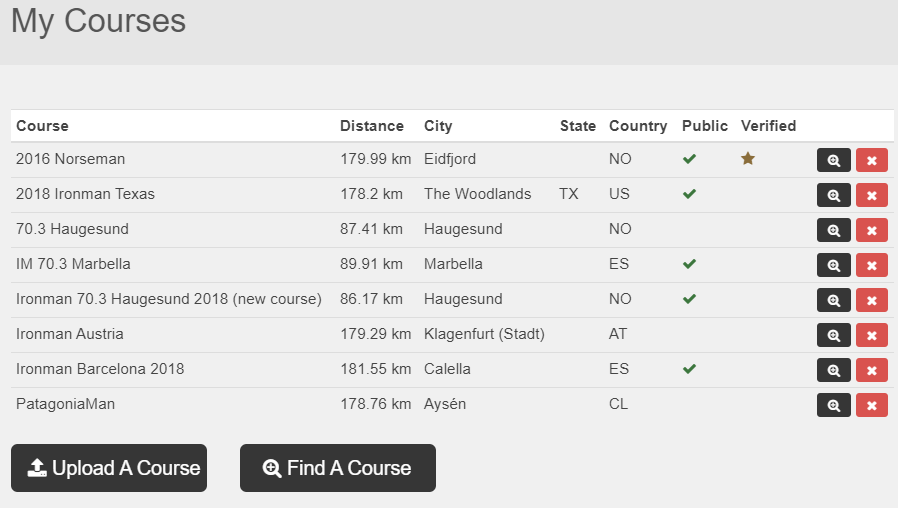Open magnifier for 70.3 Haugesund course
898x508 pixels.
pos(833,230)
